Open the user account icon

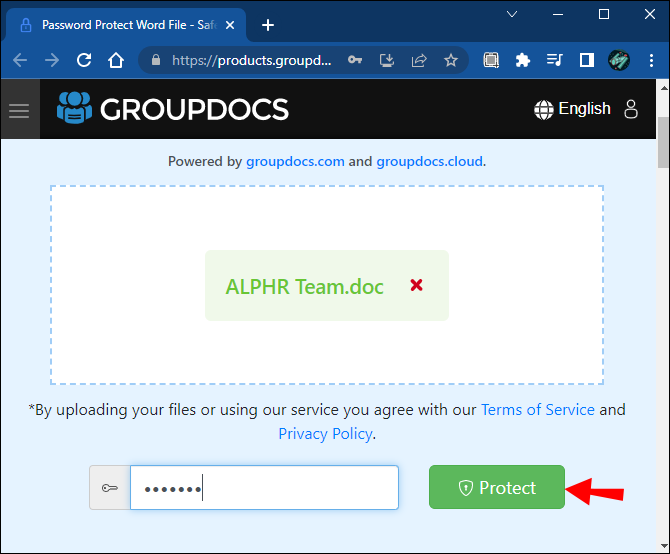pyautogui.click(x=631, y=109)
